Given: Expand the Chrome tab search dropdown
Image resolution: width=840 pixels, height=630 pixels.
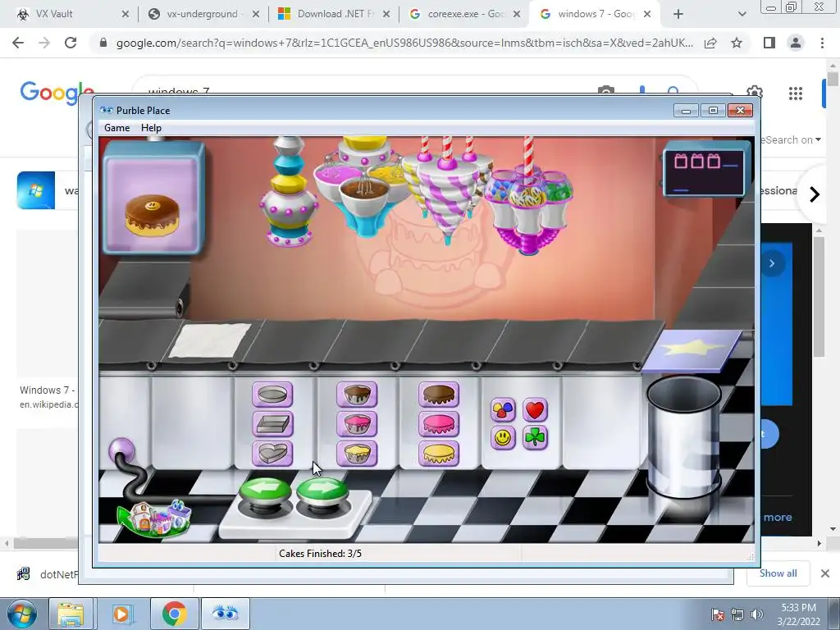Looking at the screenshot, I should (742, 14).
